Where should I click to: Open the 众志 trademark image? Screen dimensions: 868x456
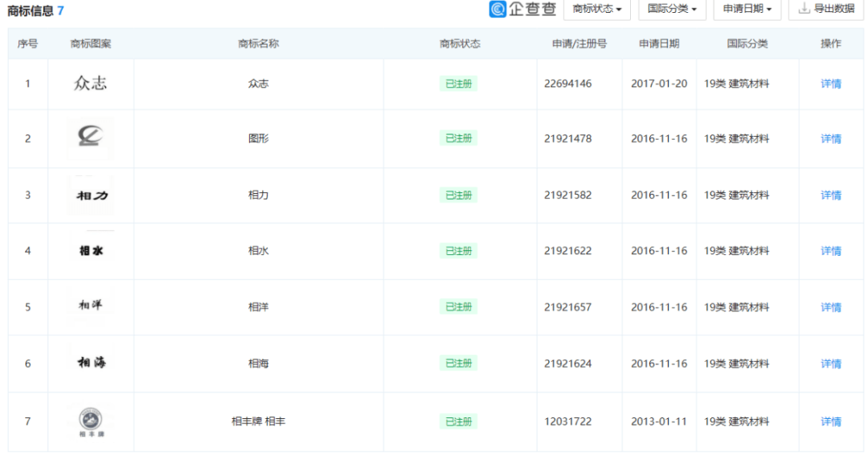click(90, 84)
